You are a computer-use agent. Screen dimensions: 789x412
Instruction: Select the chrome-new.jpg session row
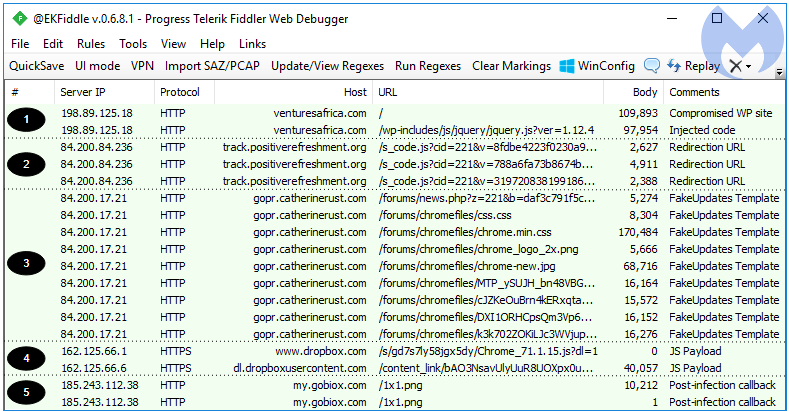click(394, 266)
